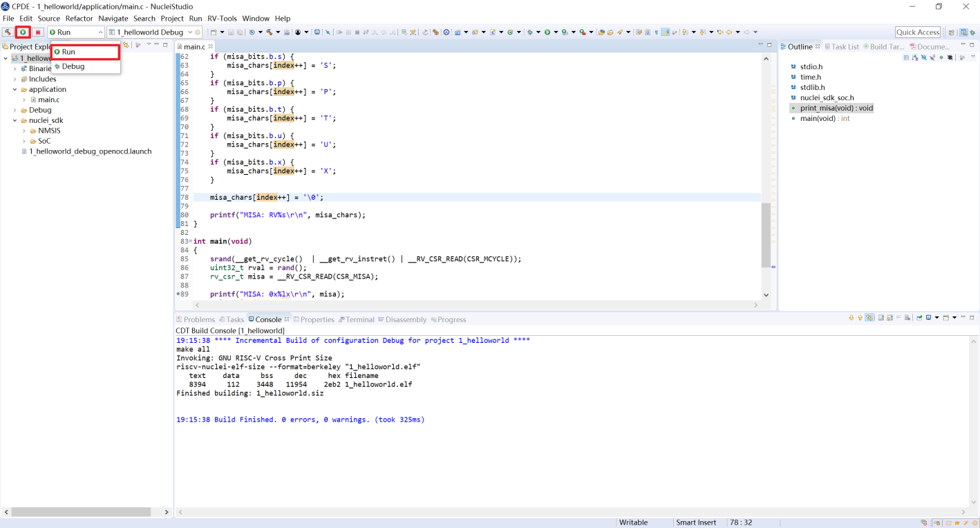Open the launch configuration gear settings
The width and height of the screenshot is (980, 528).
coord(198,32)
